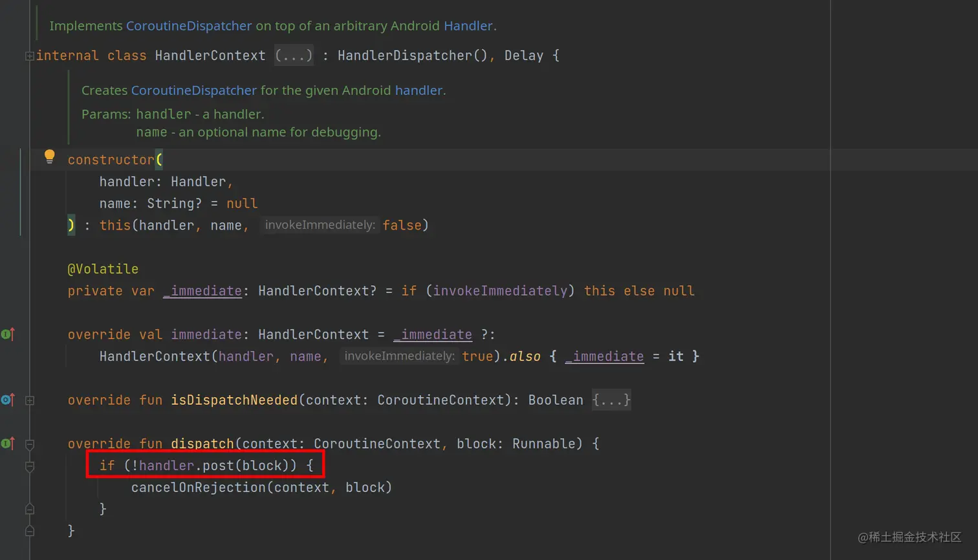Open the CoroutineDispatcher link in the Creates doc line
This screenshot has width=978, height=560.
click(x=194, y=91)
